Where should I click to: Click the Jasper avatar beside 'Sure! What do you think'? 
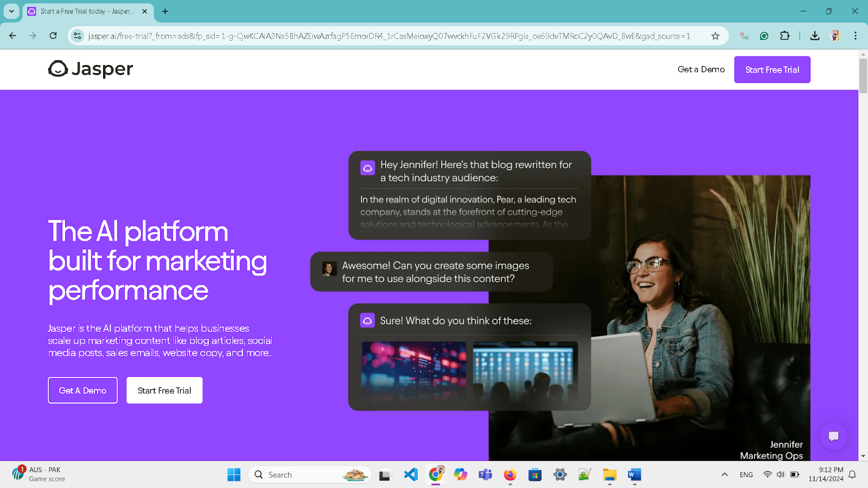coord(367,320)
